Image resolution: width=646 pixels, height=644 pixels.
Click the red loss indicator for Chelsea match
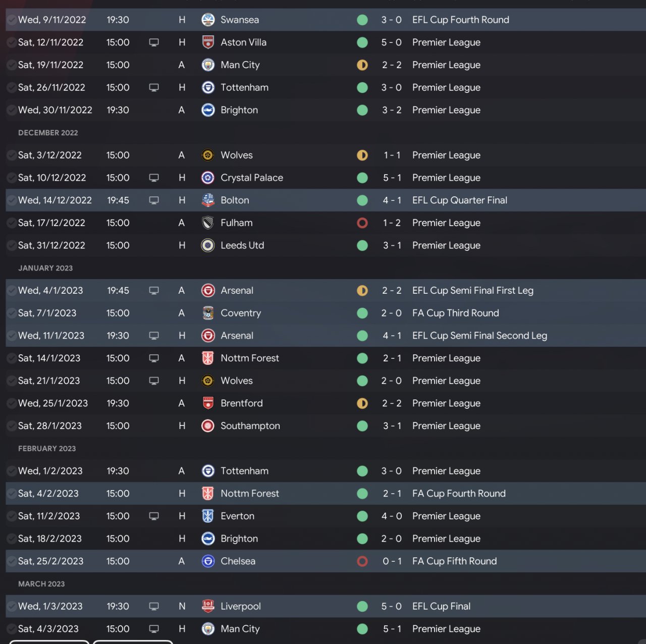[x=362, y=561]
